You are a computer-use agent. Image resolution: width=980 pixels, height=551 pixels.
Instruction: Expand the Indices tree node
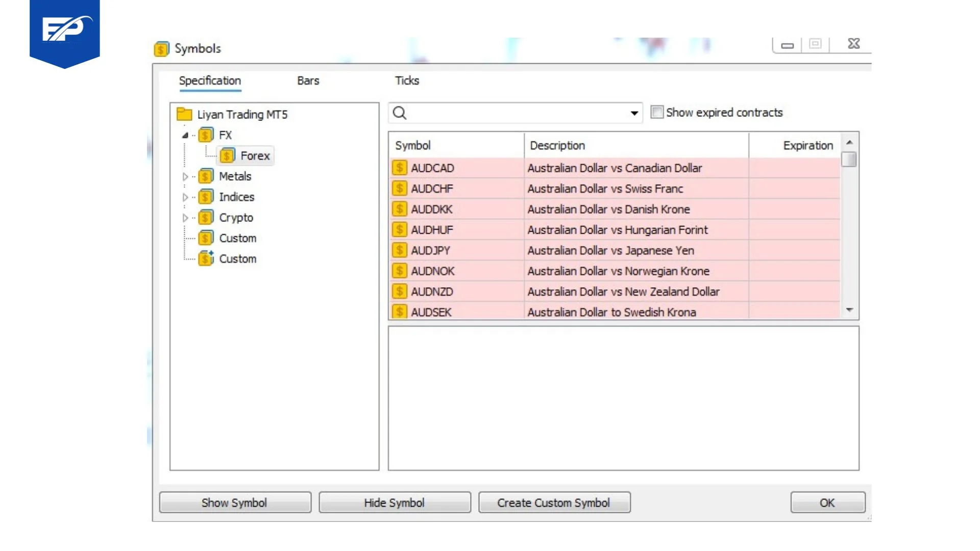[x=185, y=197]
